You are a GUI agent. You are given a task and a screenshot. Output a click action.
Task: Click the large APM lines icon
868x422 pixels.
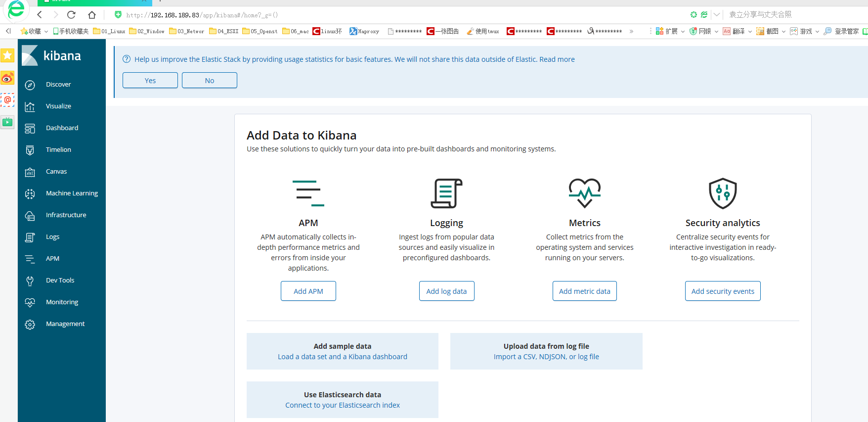308,193
